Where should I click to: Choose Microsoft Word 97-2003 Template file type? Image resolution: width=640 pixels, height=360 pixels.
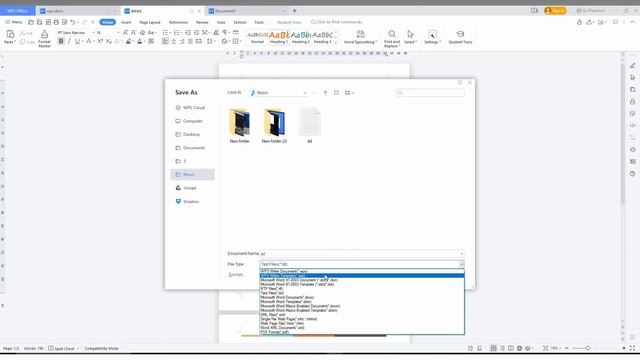362,284
